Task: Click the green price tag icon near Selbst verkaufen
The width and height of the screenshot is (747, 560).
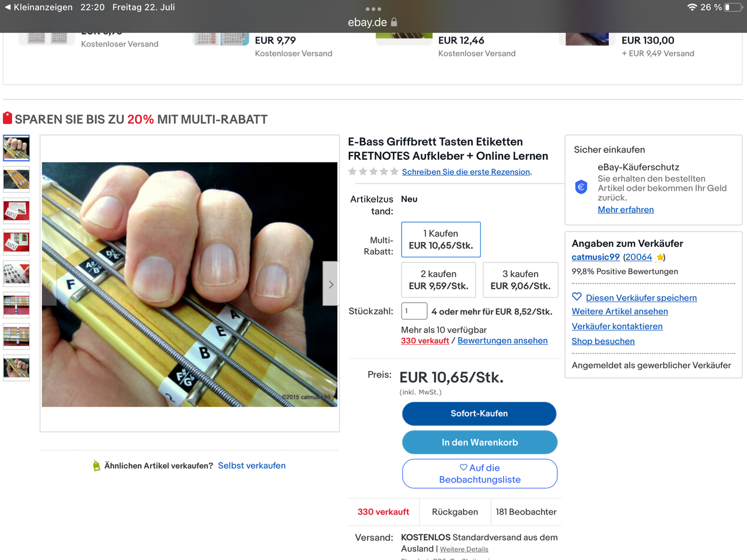Action: click(x=96, y=466)
